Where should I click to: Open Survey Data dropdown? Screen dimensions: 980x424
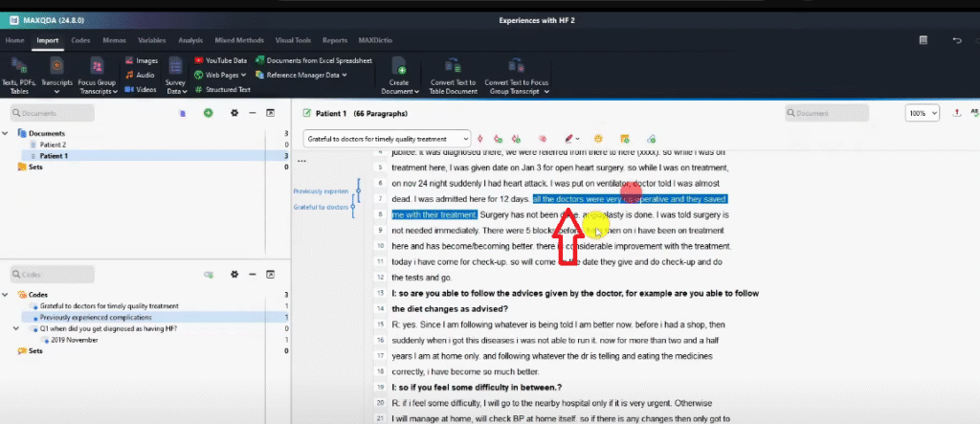[176, 75]
